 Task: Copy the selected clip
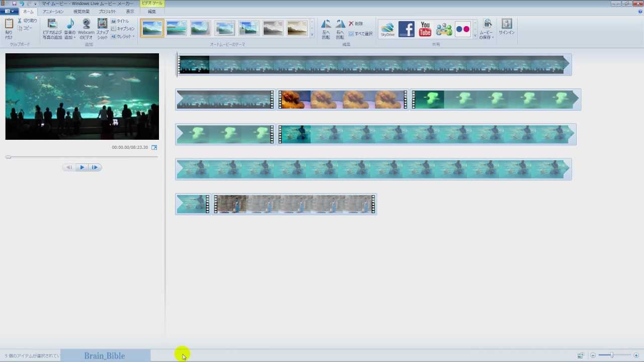pos(25,28)
